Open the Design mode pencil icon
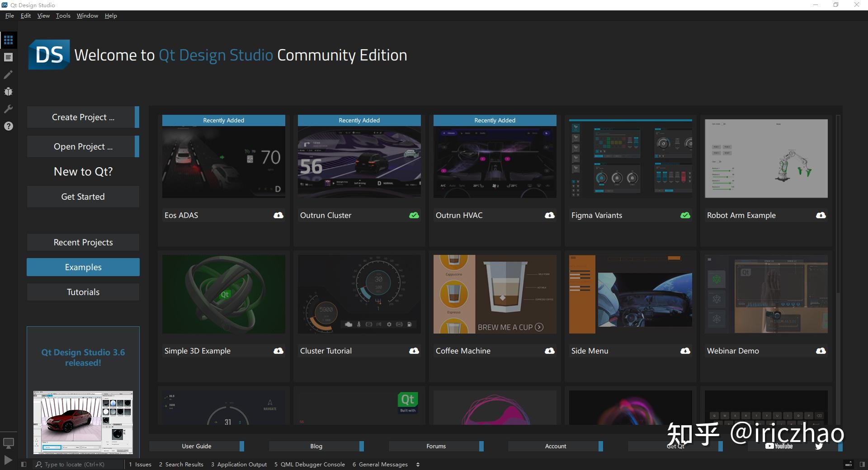This screenshot has height=470, width=868. tap(8, 75)
